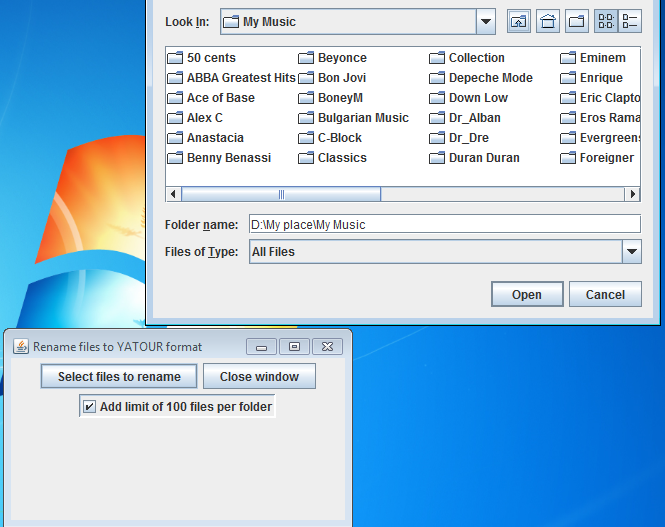This screenshot has height=527, width=665.
Task: Select the Duran Duran folder
Action: [x=483, y=158]
